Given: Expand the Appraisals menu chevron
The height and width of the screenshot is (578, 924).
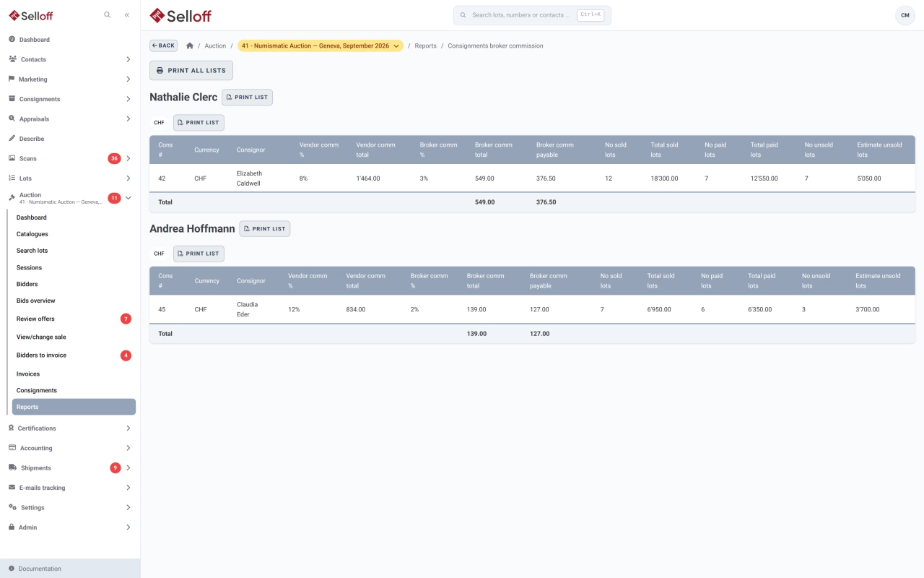Looking at the screenshot, I should 128,118.
